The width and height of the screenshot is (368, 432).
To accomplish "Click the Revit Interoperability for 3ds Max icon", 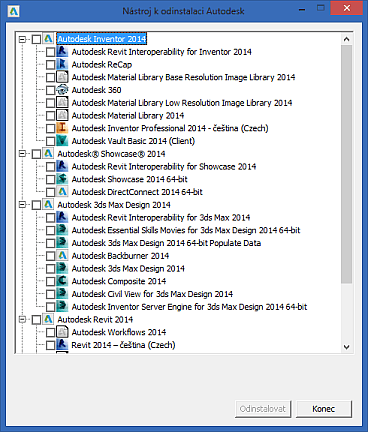I will pyautogui.click(x=62, y=217).
